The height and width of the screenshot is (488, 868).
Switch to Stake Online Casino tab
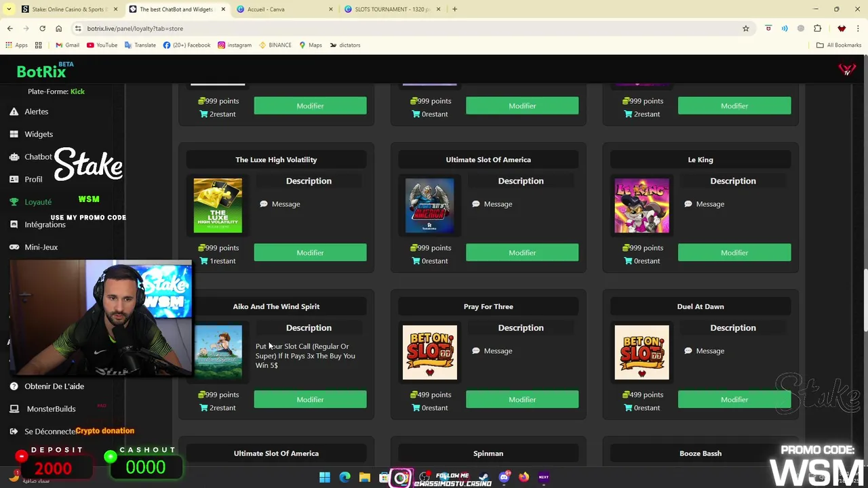click(68, 9)
